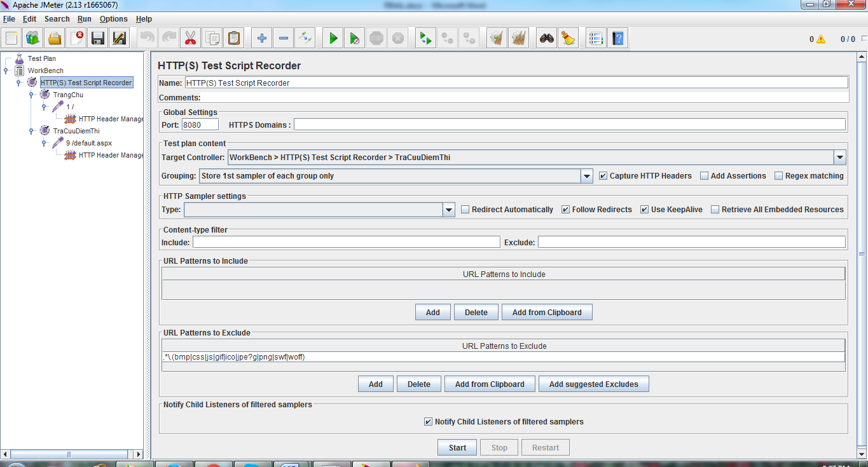Image resolution: width=868 pixels, height=467 pixels.
Task: Click the Remote Shutdown All icon
Action: click(x=469, y=39)
